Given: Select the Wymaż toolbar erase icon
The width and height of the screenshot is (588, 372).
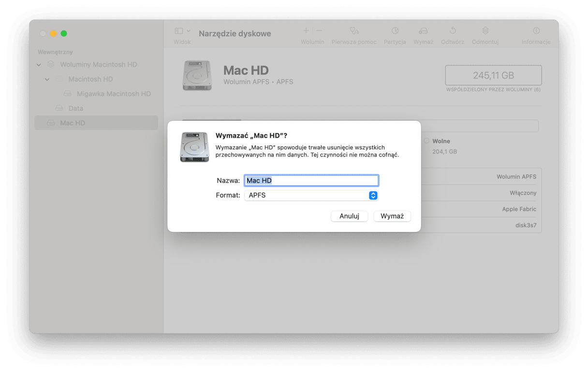Looking at the screenshot, I should pos(423,31).
